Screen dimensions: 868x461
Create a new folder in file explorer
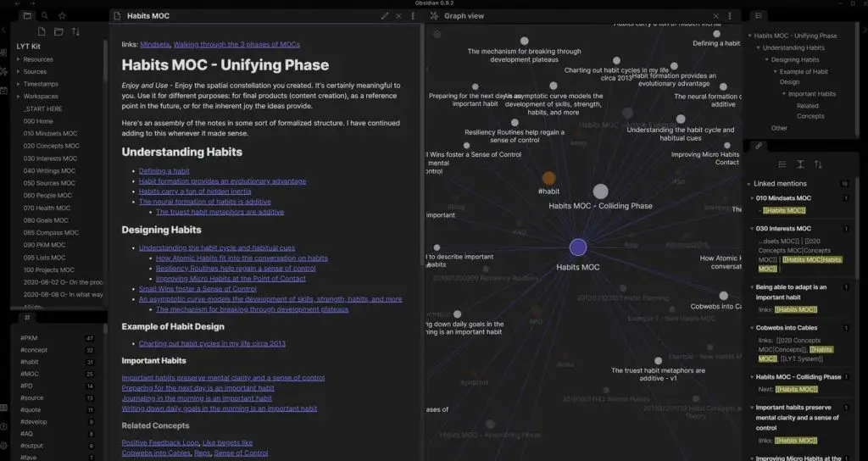(x=58, y=31)
